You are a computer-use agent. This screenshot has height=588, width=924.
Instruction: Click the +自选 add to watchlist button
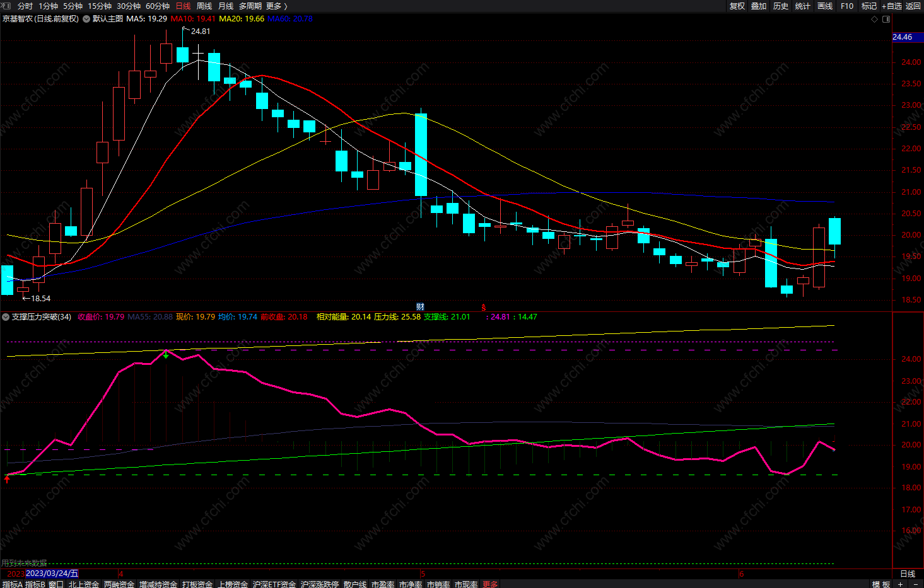pos(891,6)
